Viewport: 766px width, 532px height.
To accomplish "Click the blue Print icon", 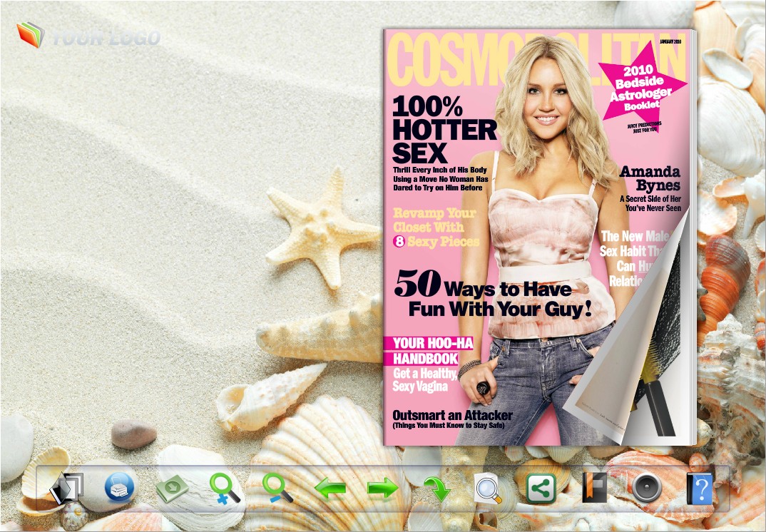I will click(x=119, y=487).
